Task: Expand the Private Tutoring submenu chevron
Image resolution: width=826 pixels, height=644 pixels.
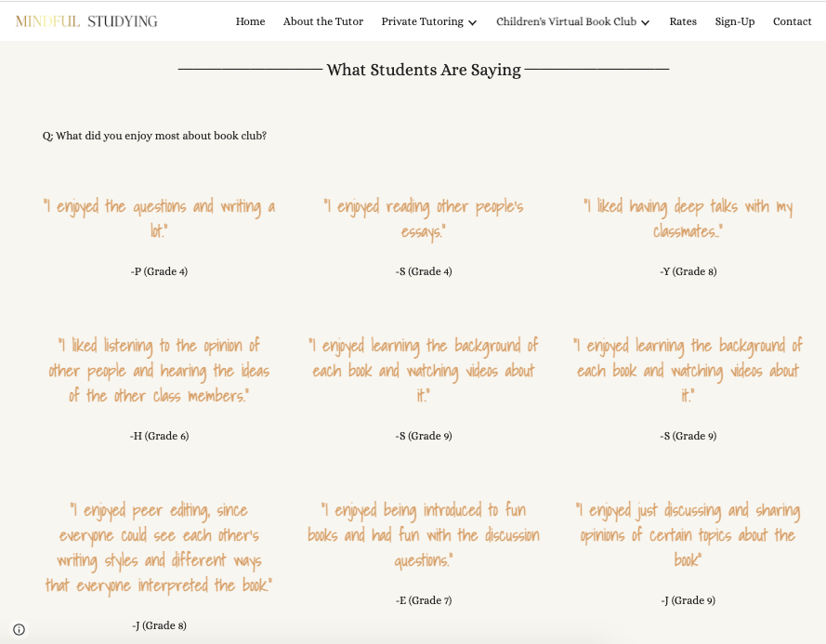Action: pyautogui.click(x=473, y=22)
